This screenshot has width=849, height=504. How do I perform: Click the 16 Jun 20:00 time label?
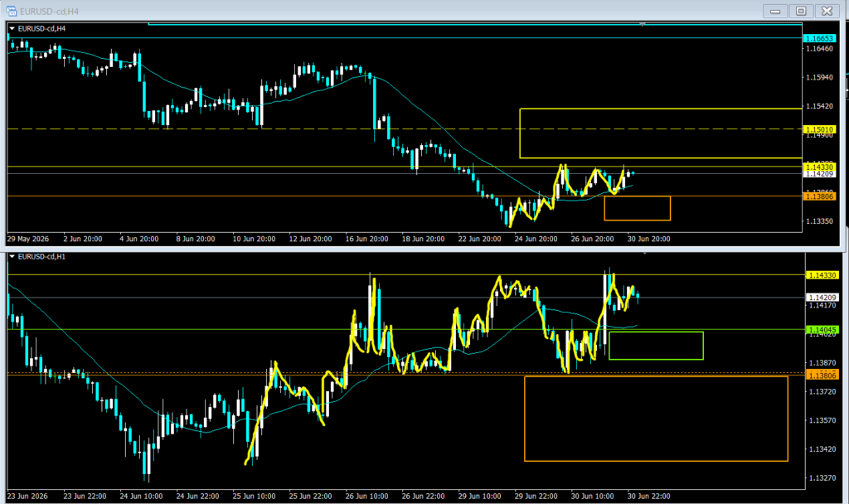(366, 239)
